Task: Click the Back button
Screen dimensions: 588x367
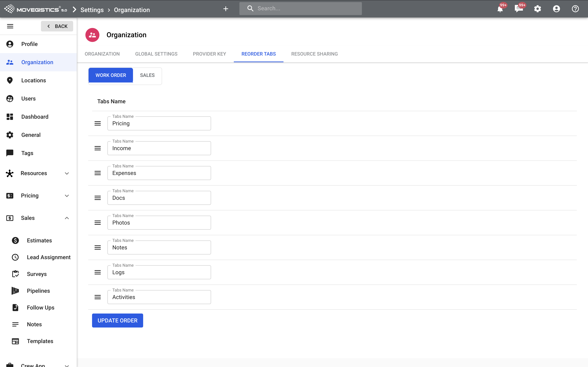Action: pyautogui.click(x=57, y=26)
